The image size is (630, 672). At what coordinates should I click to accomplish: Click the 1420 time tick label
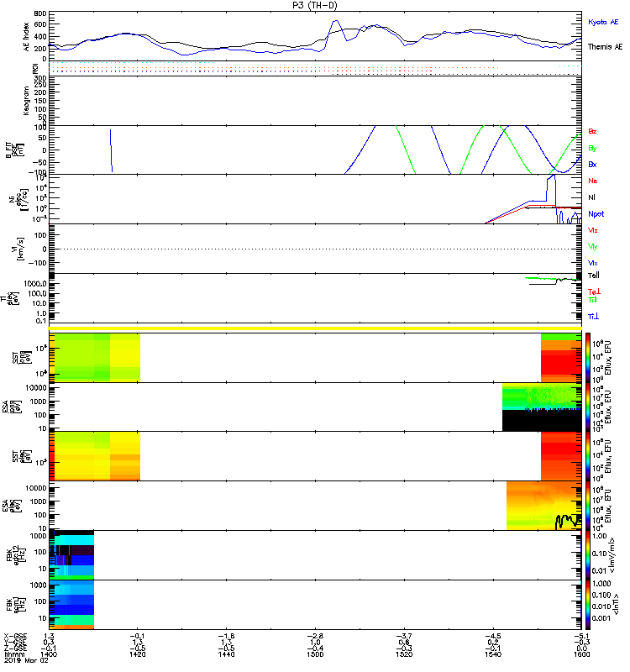137,654
